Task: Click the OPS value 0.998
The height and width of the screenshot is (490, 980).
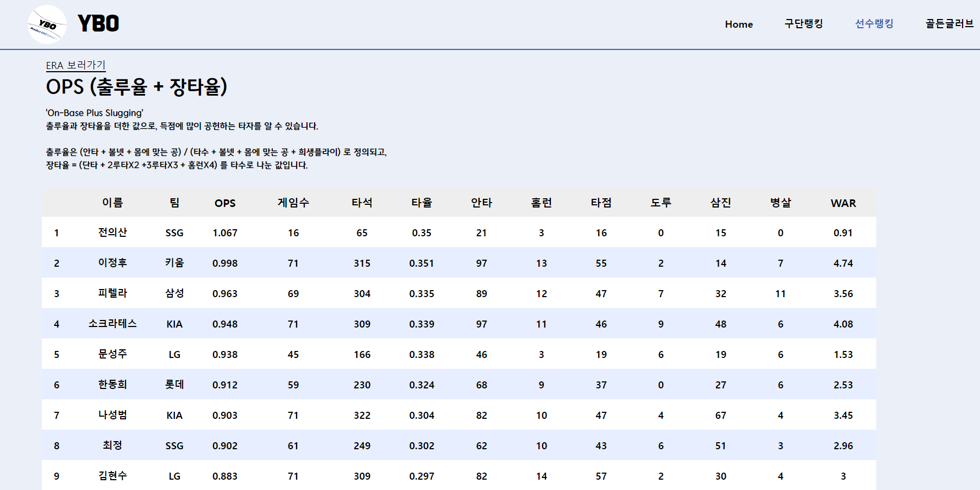Action: (225, 263)
